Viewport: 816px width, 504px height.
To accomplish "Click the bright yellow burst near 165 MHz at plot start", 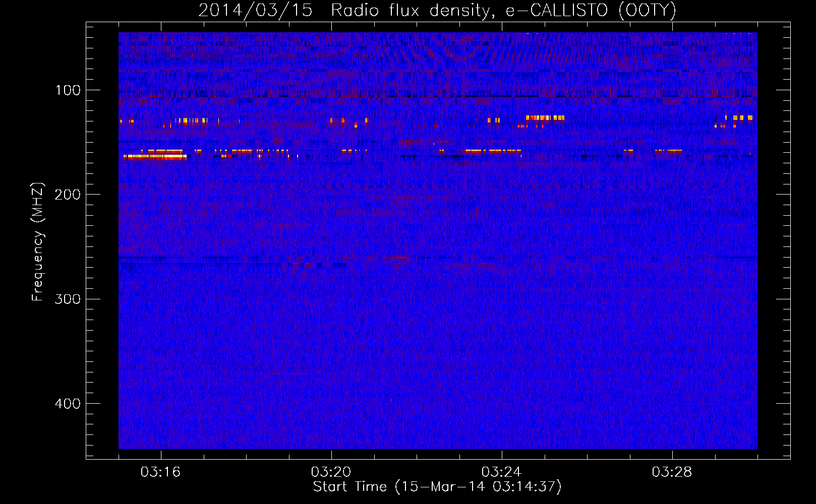I will (x=155, y=157).
